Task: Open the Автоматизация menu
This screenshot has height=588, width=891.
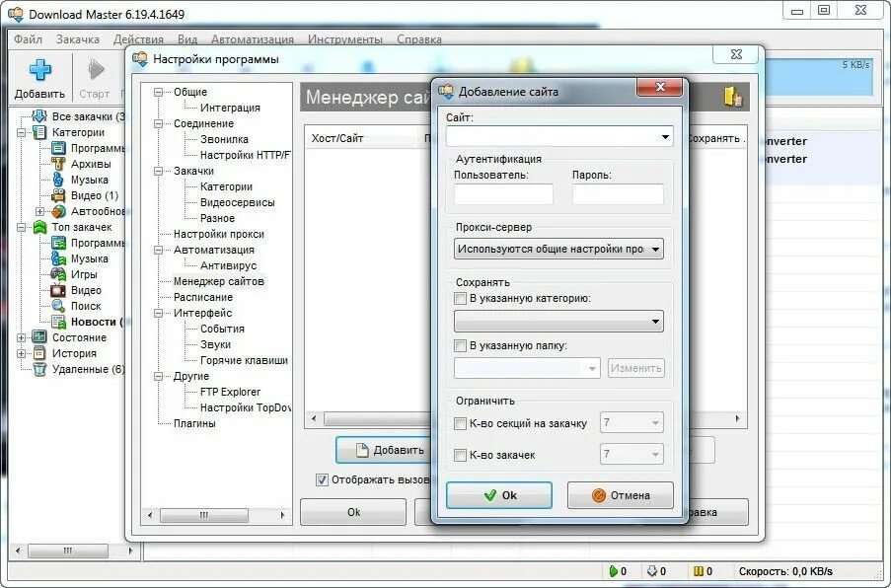Action: [x=253, y=39]
